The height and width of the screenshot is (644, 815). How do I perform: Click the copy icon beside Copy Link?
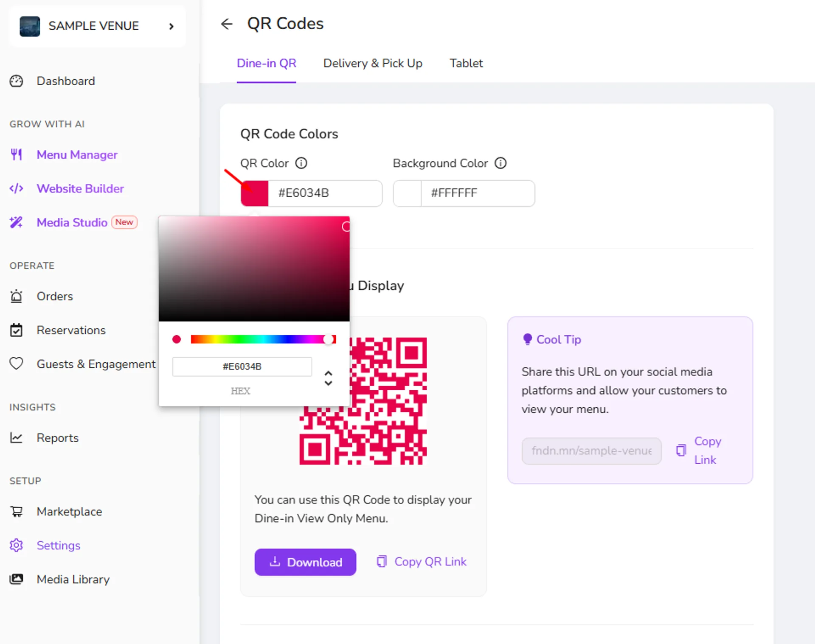pos(681,450)
